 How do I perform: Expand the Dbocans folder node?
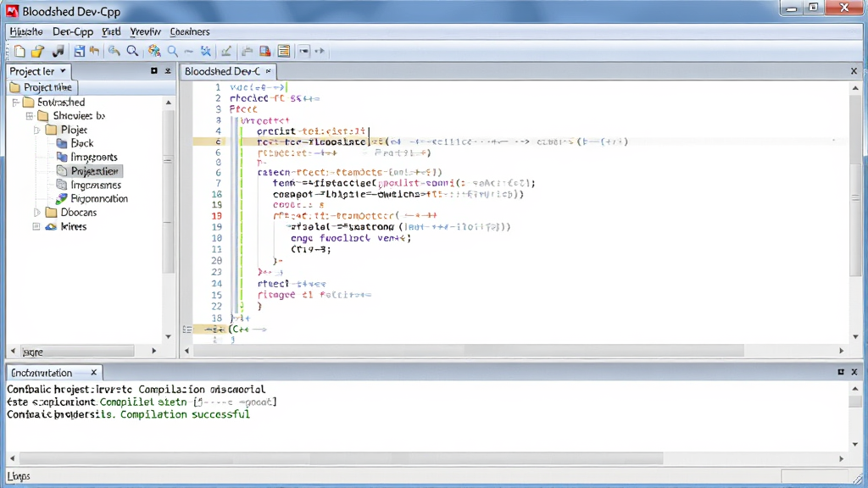pos(37,213)
